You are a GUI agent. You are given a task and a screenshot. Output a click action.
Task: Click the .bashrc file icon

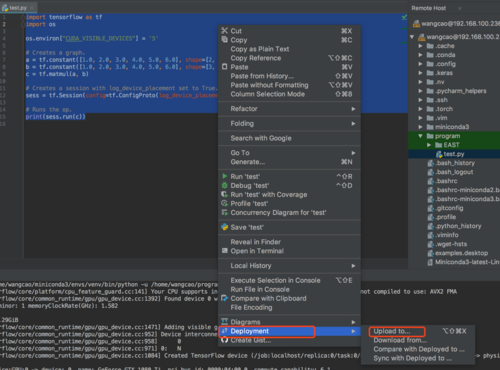(x=431, y=181)
